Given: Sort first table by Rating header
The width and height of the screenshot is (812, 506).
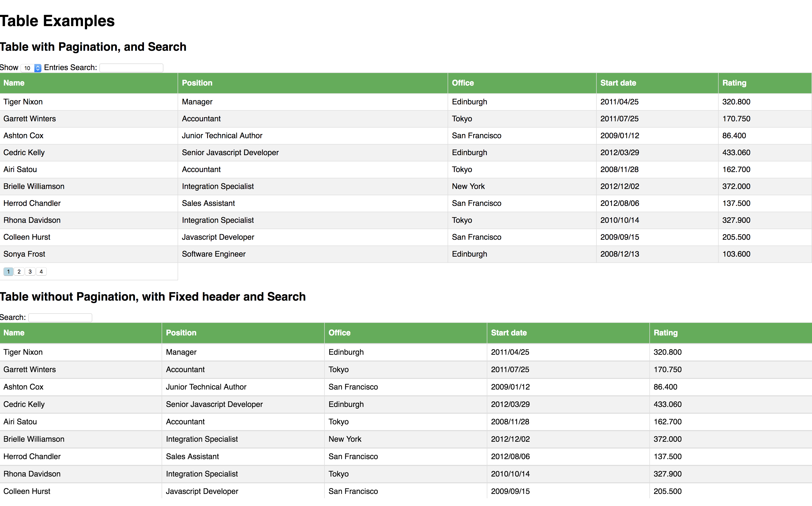Looking at the screenshot, I should [x=734, y=83].
